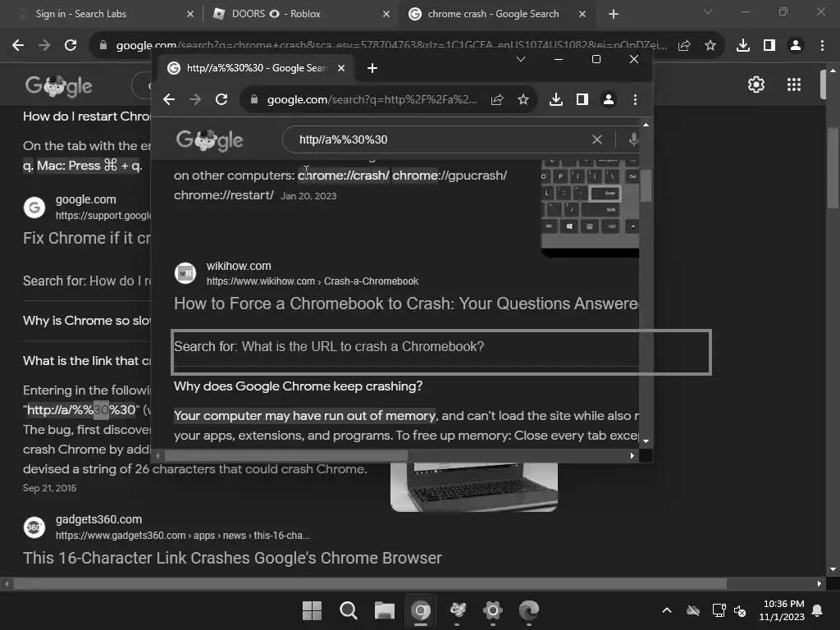The width and height of the screenshot is (840, 630).
Task: Reload the page in the front Chrome window
Action: (x=221, y=99)
